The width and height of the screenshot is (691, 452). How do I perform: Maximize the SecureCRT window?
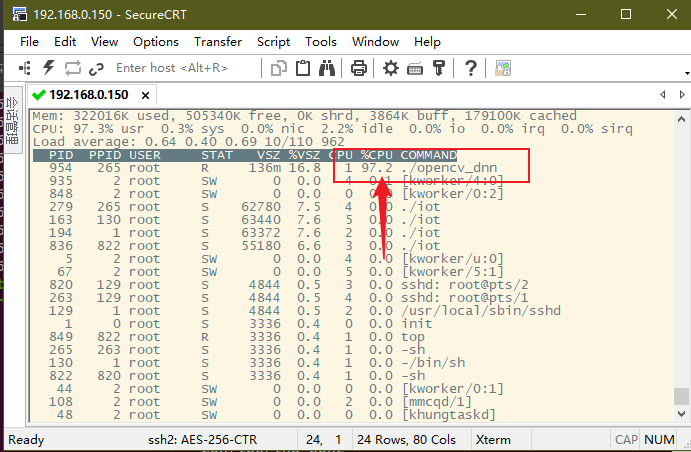(x=626, y=14)
